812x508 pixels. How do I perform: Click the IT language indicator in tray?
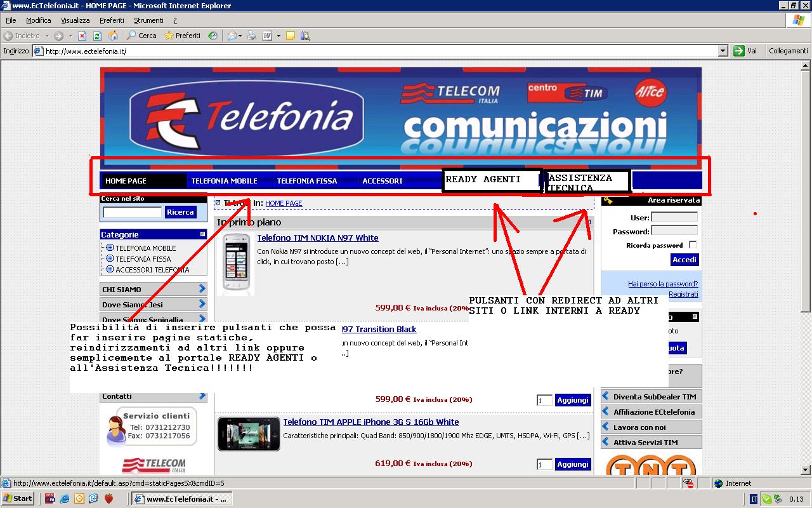[754, 499]
